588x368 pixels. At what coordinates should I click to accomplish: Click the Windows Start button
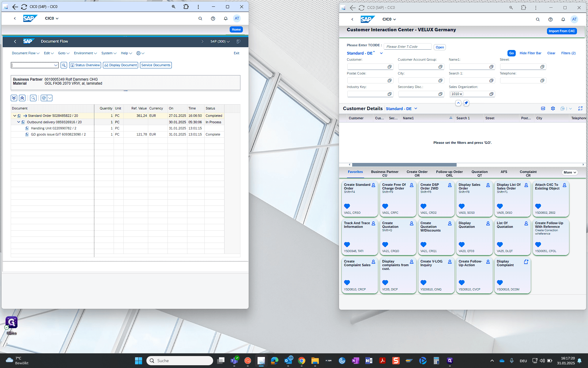[139, 361]
